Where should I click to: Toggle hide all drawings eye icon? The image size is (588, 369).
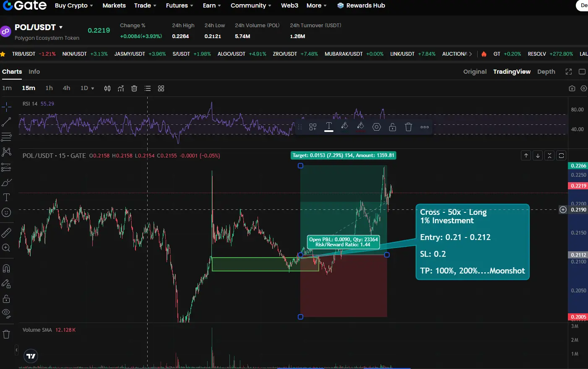6,313
